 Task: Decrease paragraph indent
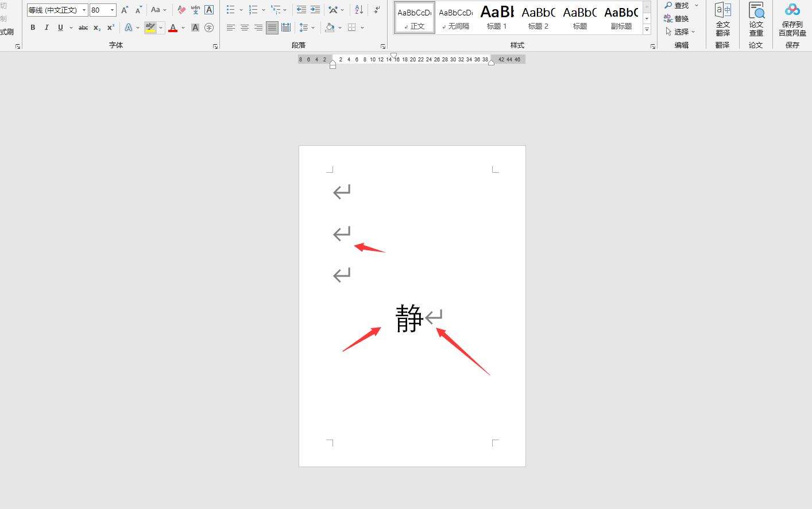click(x=301, y=10)
